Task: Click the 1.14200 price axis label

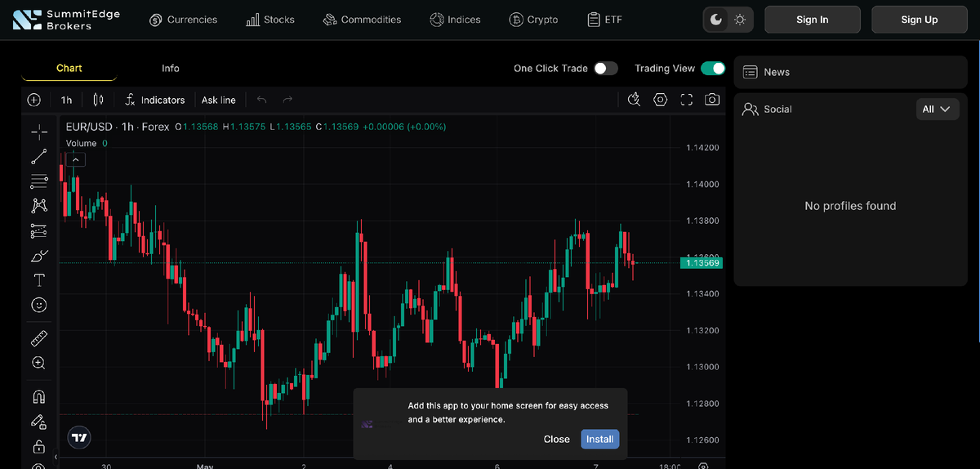Action: pyautogui.click(x=702, y=148)
